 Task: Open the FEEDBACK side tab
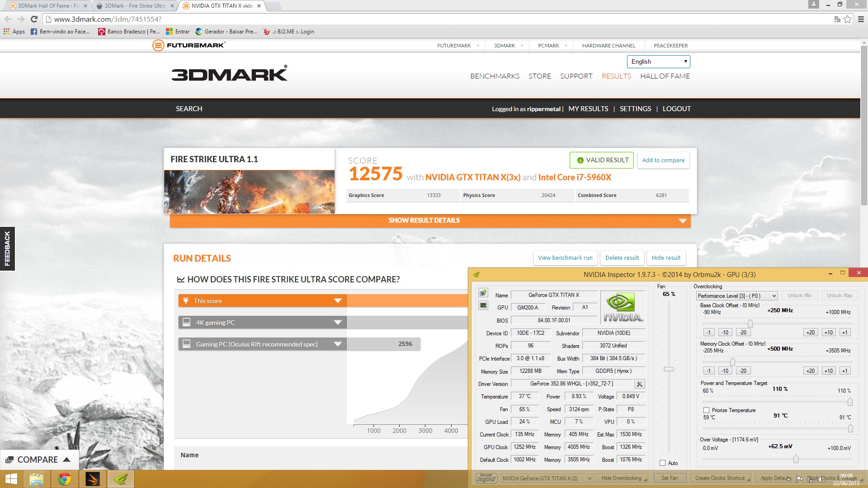7,249
